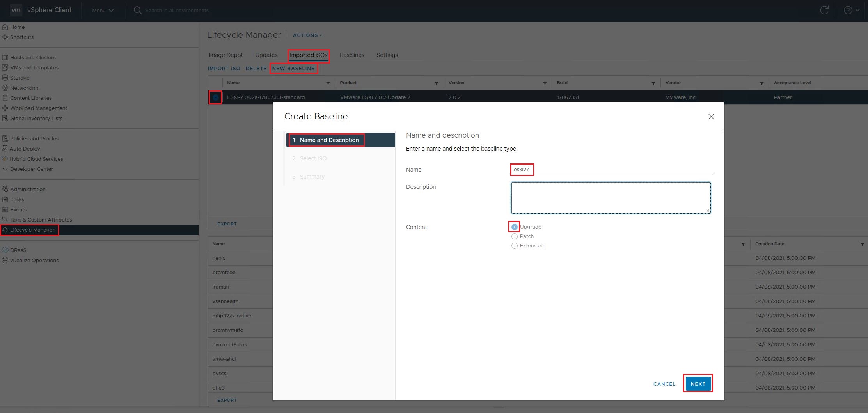
Task: Filter the Name column in ISO table
Action: pyautogui.click(x=328, y=83)
